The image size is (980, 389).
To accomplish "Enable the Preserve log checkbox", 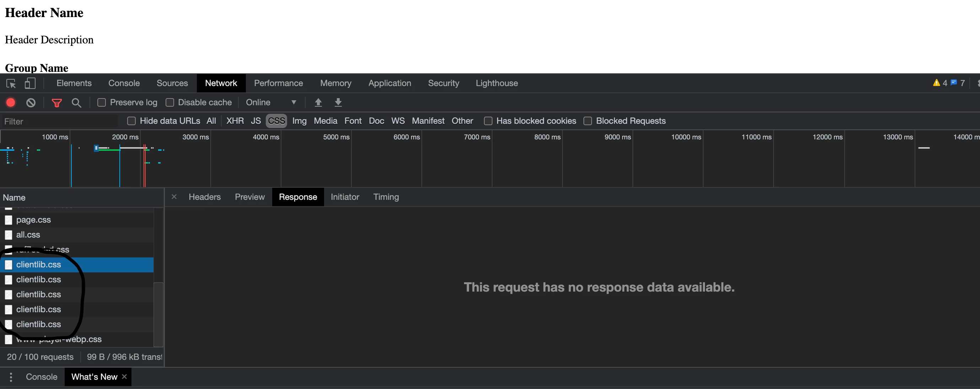I will click(x=102, y=102).
